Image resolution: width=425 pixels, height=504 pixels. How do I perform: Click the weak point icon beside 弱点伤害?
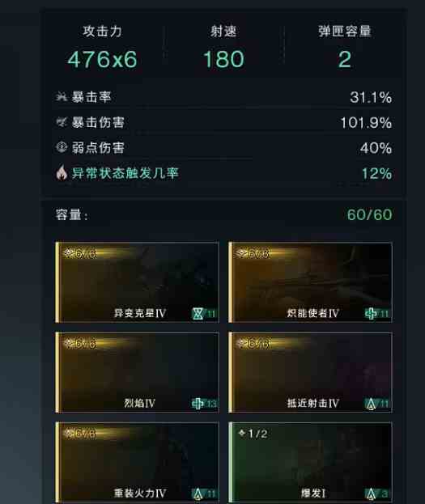tap(62, 147)
